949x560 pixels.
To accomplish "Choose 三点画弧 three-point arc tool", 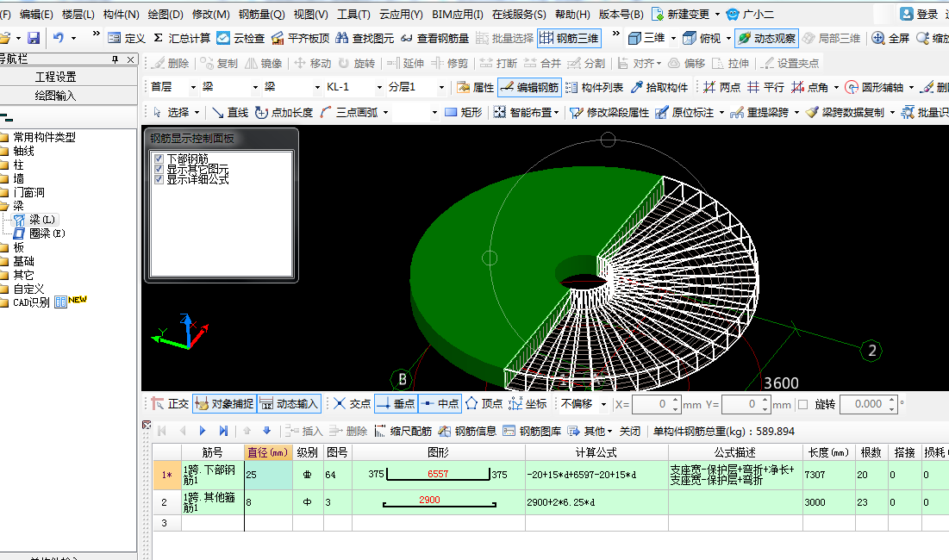I will click(349, 113).
